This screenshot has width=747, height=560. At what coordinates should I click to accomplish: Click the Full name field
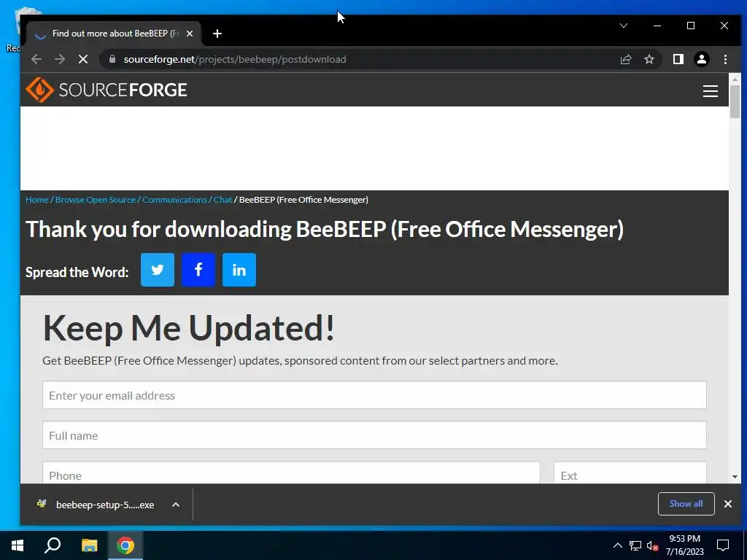click(374, 435)
